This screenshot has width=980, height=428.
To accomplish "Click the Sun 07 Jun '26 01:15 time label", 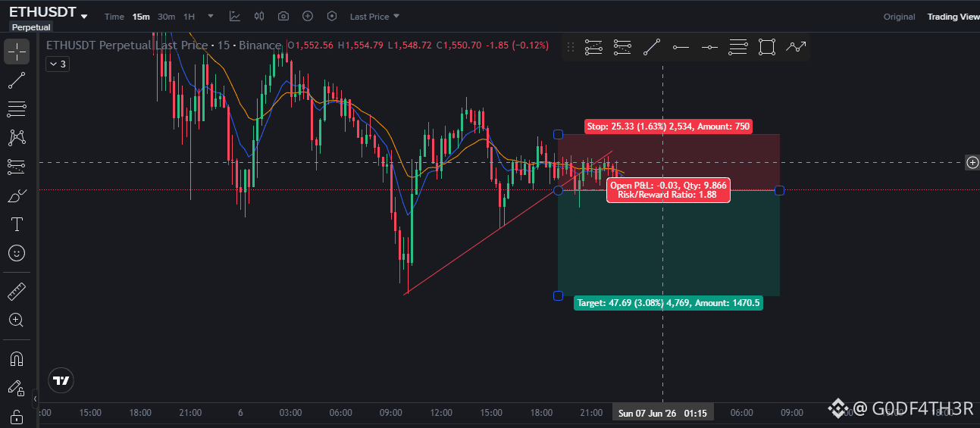I will click(663, 413).
